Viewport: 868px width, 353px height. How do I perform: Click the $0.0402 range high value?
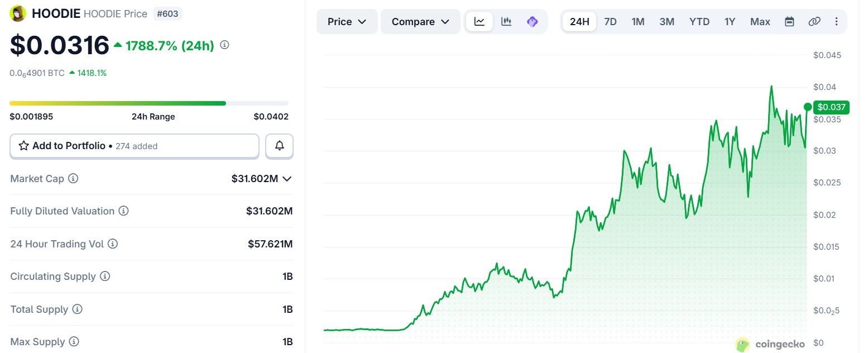click(271, 117)
